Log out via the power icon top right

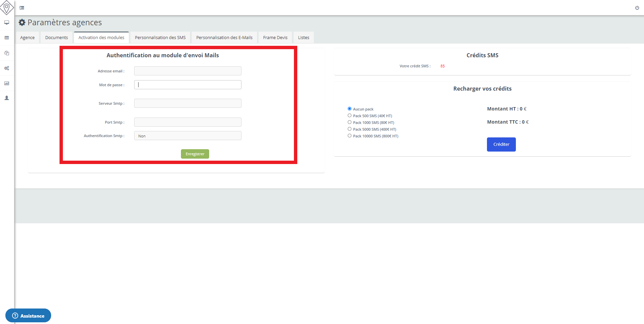(x=637, y=7)
